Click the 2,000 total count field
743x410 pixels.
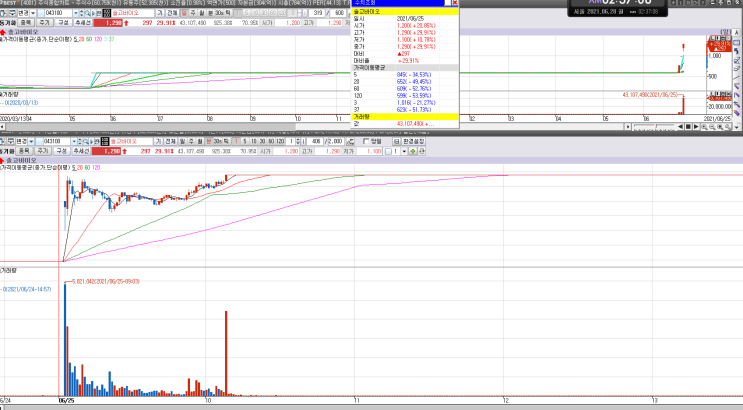335,141
